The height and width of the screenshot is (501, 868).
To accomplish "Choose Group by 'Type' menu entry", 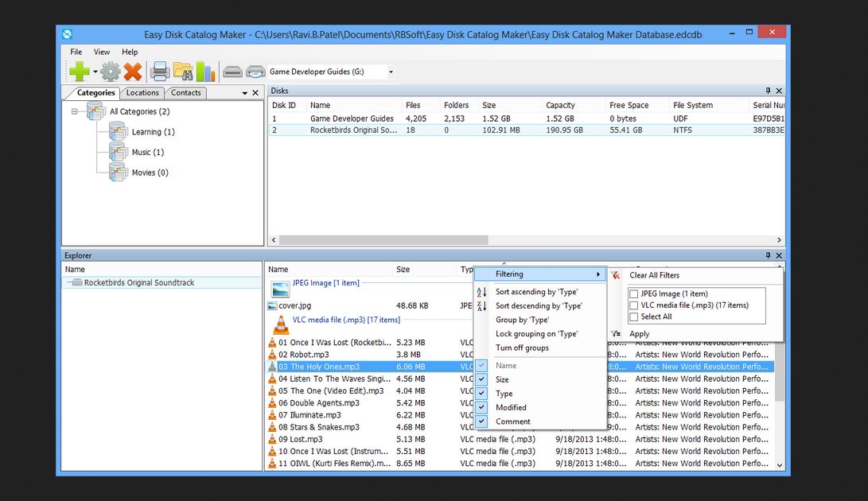I will click(522, 320).
